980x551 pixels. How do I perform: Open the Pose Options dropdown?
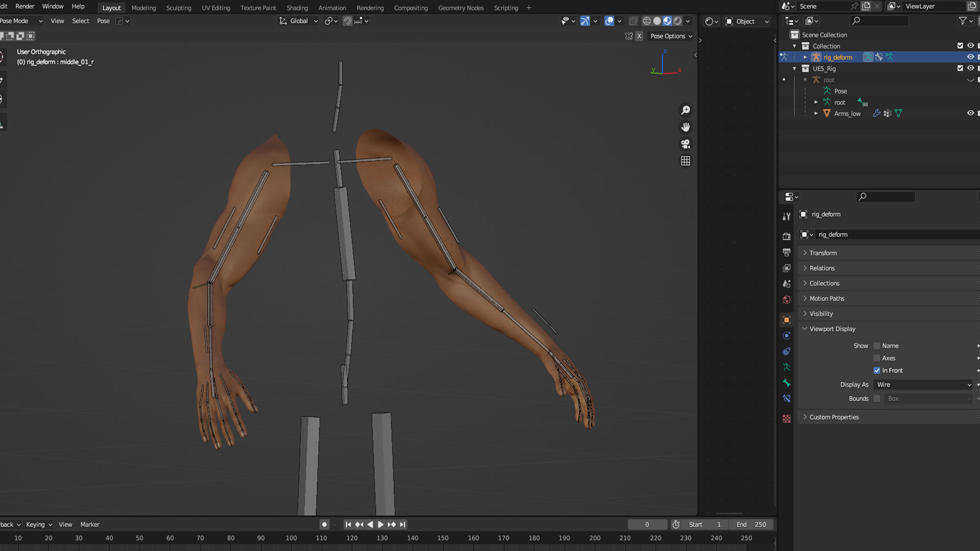tap(671, 36)
